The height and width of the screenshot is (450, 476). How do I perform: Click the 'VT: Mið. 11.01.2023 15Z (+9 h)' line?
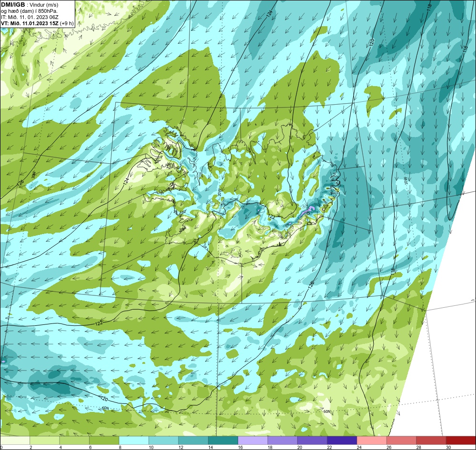pyautogui.click(x=37, y=23)
